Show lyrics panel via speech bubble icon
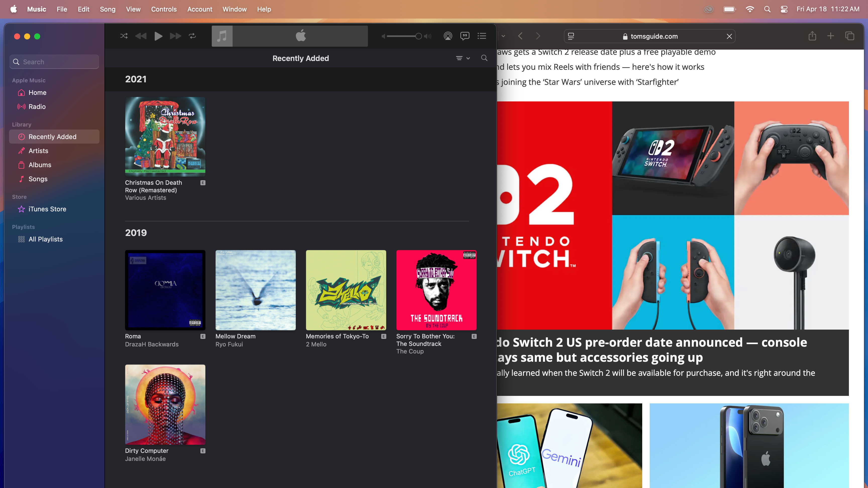This screenshot has height=488, width=868. (x=465, y=36)
